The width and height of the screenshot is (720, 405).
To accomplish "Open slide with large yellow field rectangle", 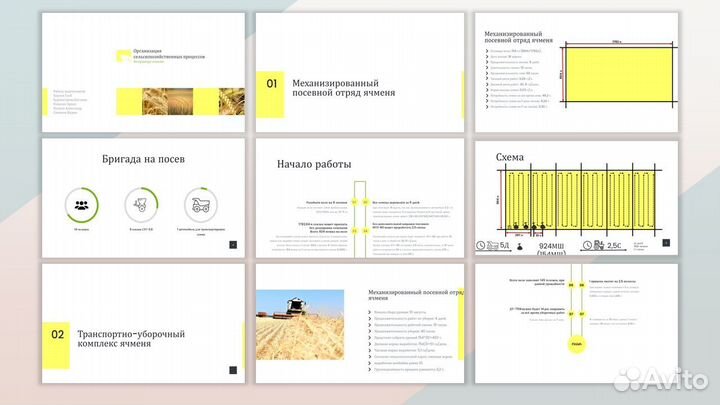I will click(576, 72).
